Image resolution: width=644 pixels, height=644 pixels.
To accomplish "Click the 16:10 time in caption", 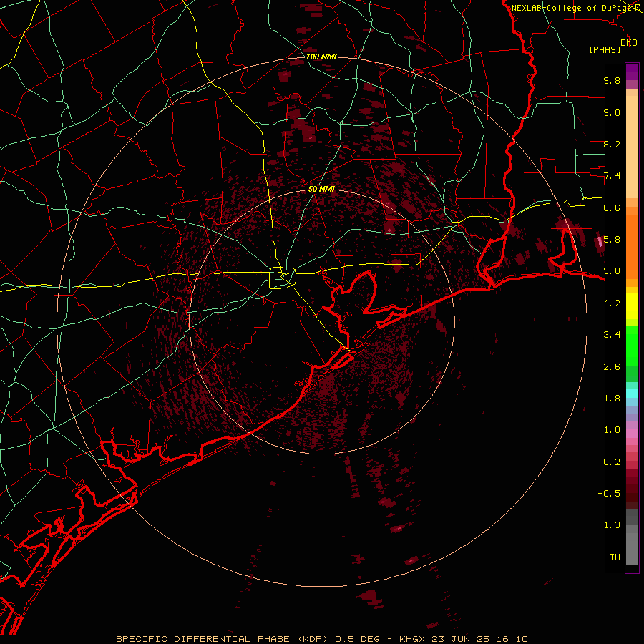I will (512, 639).
